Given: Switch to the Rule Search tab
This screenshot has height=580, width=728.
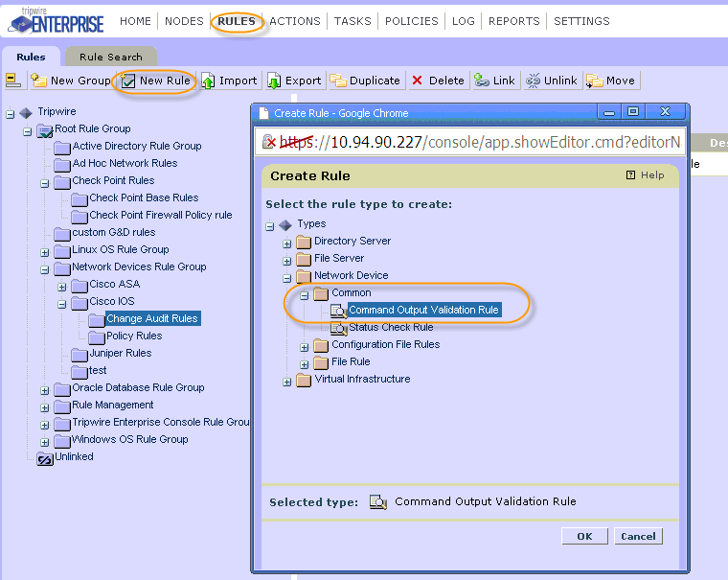Looking at the screenshot, I should 110,58.
